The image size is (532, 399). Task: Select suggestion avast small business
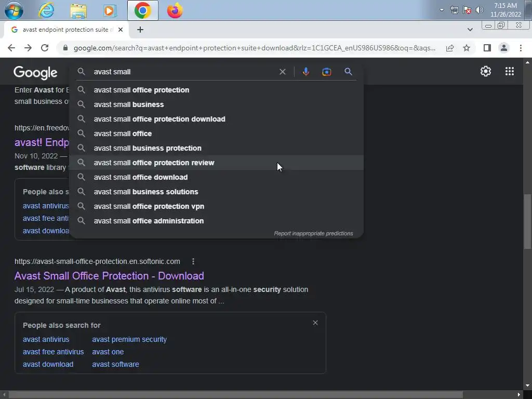point(216,104)
